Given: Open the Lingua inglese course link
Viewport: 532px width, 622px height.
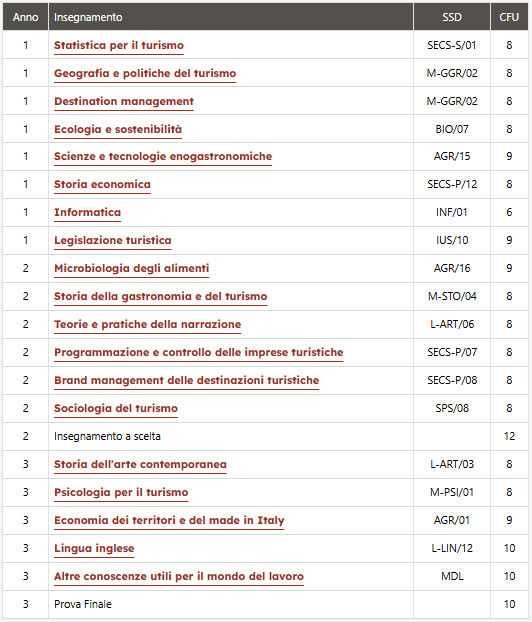Looking at the screenshot, I should coord(94,548).
